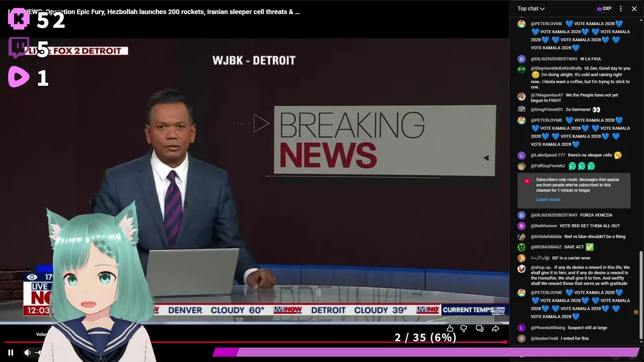Share the video via arrow icon
Screen dimensions: 644x362
coord(496,328)
